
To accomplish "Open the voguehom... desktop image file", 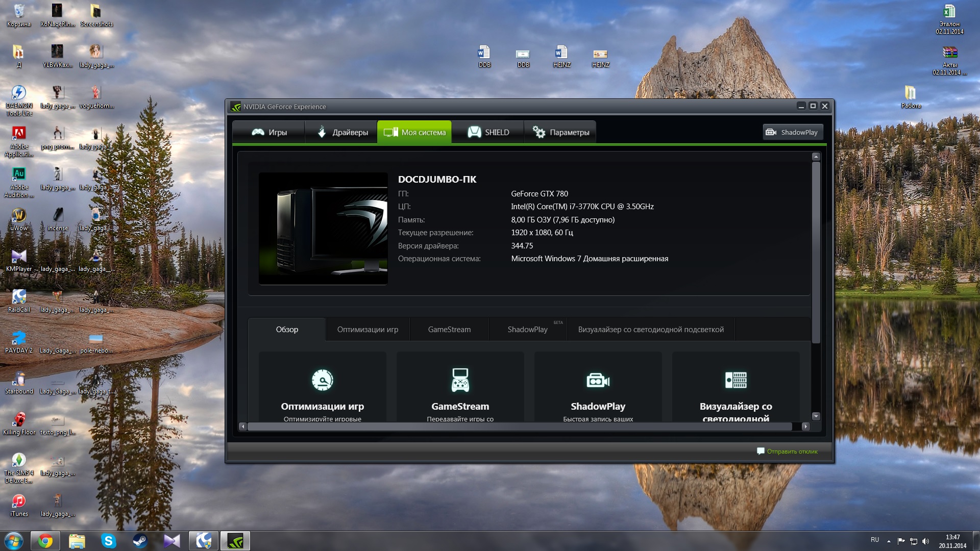I will click(x=96, y=97).
